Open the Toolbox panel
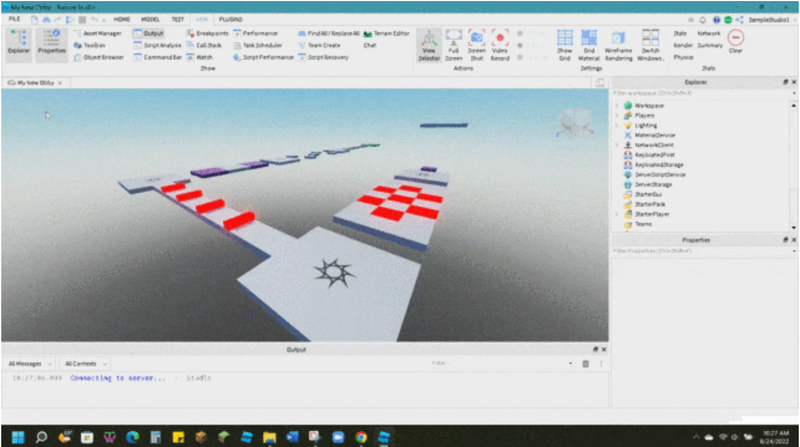Screen dimensions: 800x447 [90, 45]
